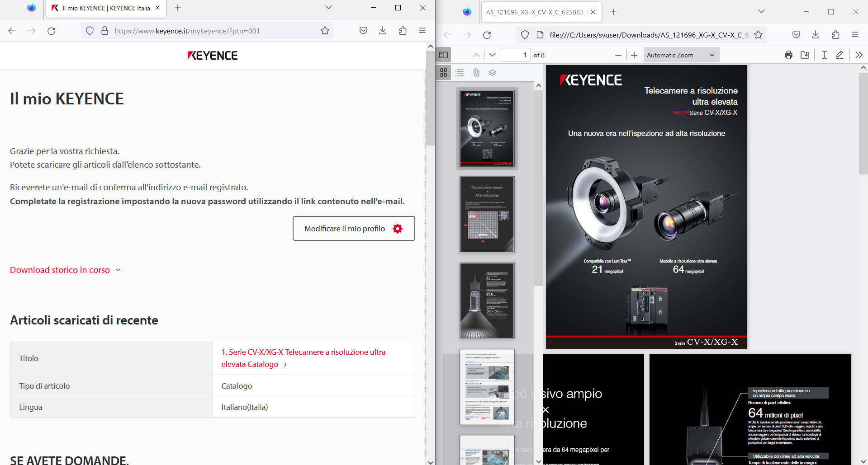Click the PDF page number input field
Viewport: 868px width, 465px height.
click(516, 55)
